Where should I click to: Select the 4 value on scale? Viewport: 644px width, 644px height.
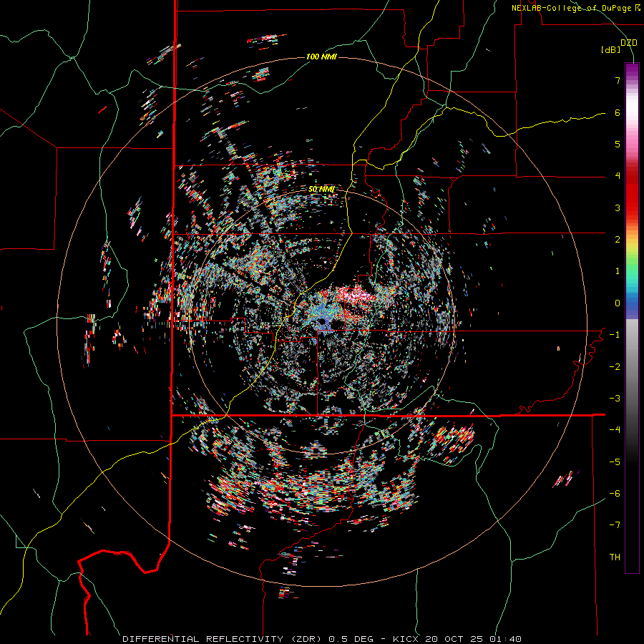coord(618,176)
